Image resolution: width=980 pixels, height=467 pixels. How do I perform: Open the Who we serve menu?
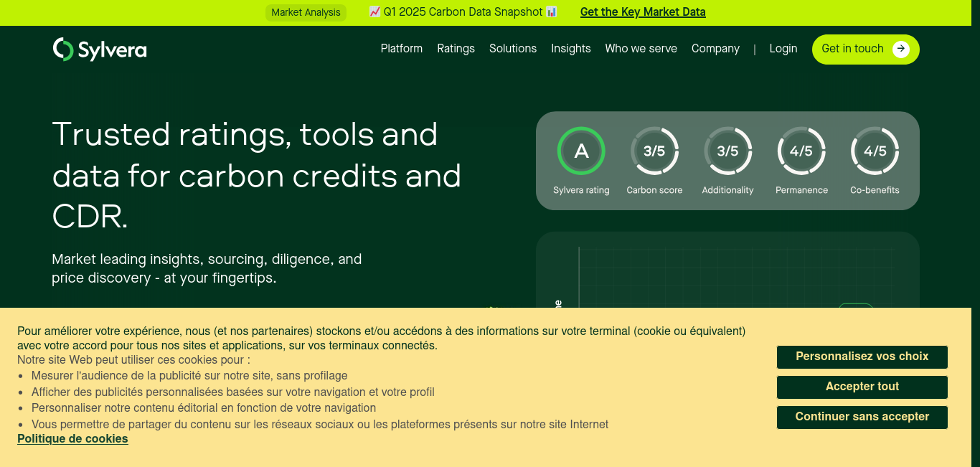[x=641, y=49]
